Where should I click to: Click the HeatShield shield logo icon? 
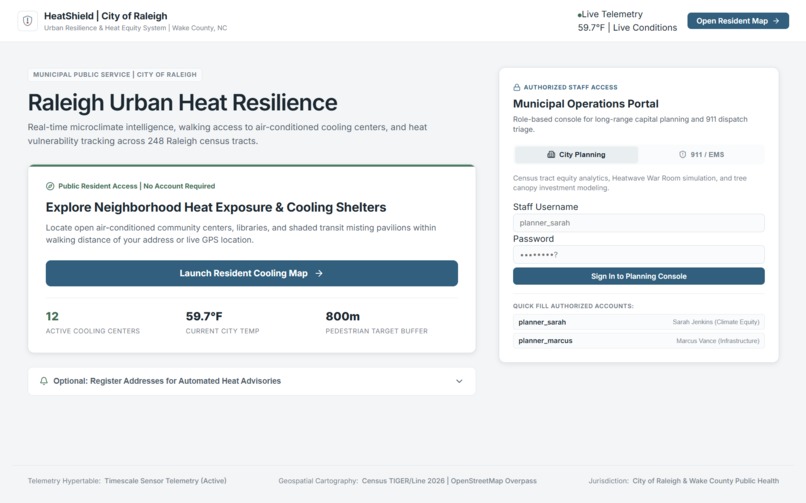coord(28,21)
